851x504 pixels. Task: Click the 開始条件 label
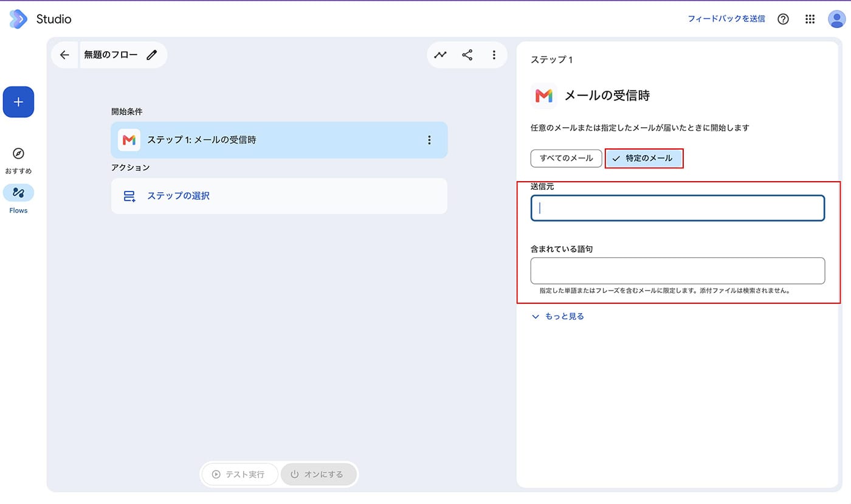(x=127, y=112)
